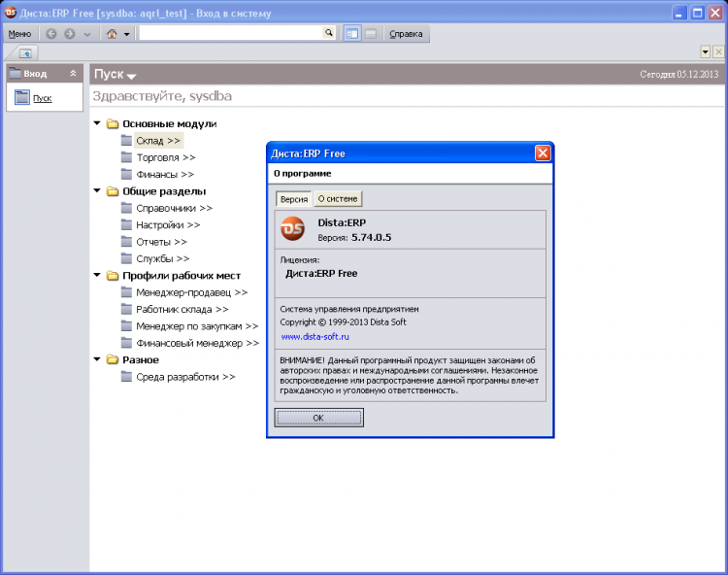Open Службы >> section
This screenshot has height=575, width=728.
coord(162,258)
